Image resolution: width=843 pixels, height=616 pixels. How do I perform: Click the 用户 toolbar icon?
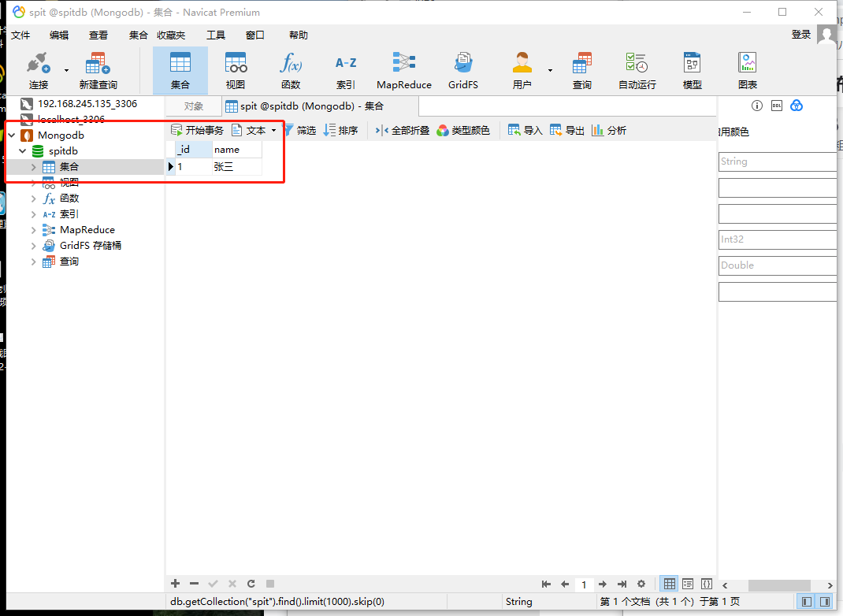[x=522, y=70]
